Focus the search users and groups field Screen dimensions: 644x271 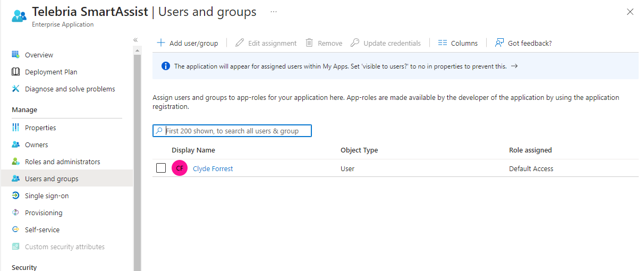(x=232, y=131)
